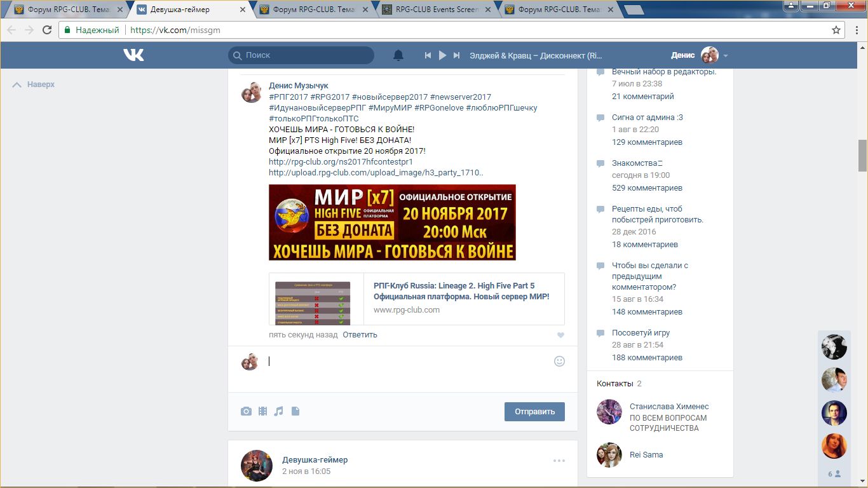Click the VK logo in header
868x488 pixels.
pyautogui.click(x=133, y=55)
